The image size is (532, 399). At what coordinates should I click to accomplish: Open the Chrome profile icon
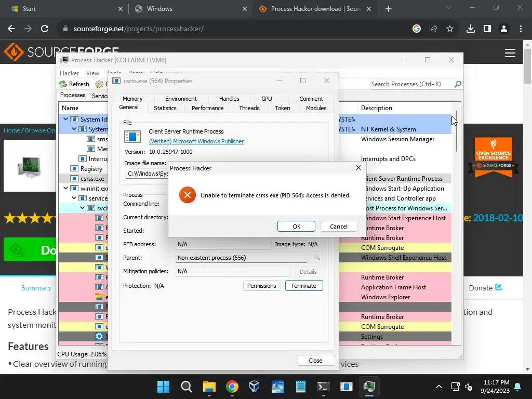coord(504,29)
